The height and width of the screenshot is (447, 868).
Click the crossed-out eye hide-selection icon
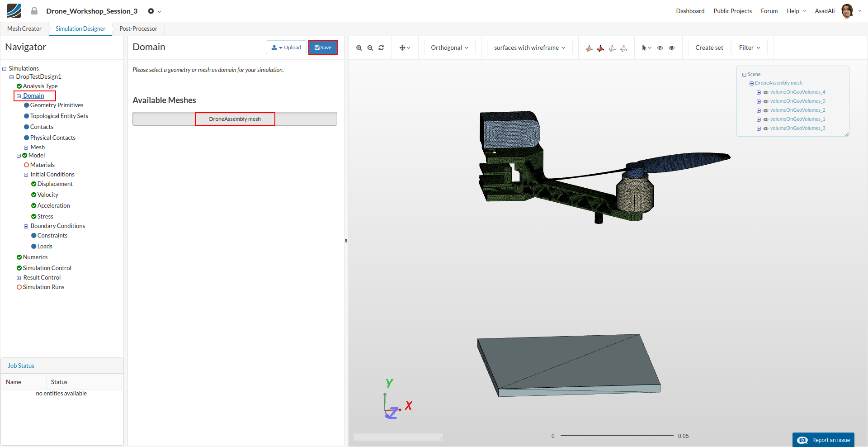(x=660, y=48)
